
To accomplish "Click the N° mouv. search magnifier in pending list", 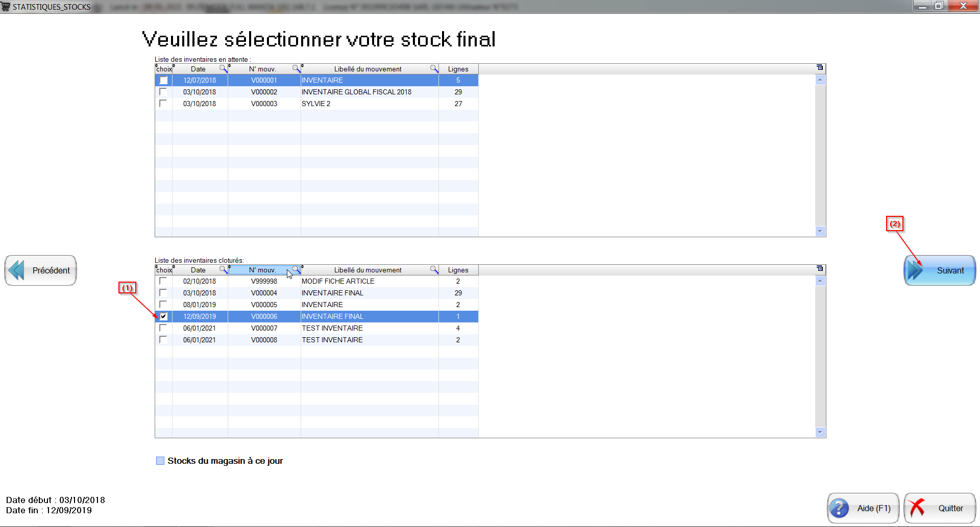I will pyautogui.click(x=296, y=68).
